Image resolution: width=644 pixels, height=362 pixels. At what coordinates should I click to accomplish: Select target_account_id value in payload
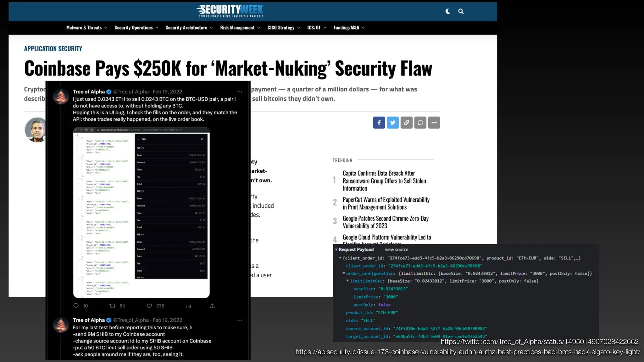pos(440,336)
